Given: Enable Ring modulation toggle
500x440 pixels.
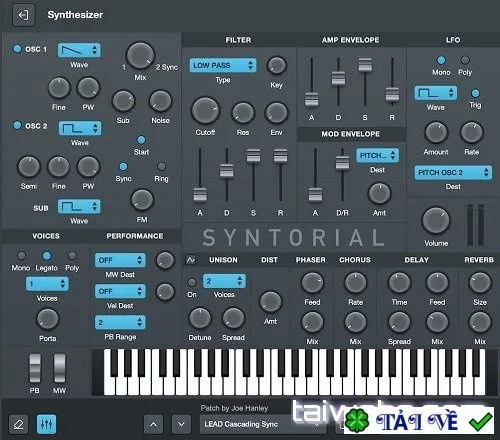Looking at the screenshot, I should (x=161, y=166).
